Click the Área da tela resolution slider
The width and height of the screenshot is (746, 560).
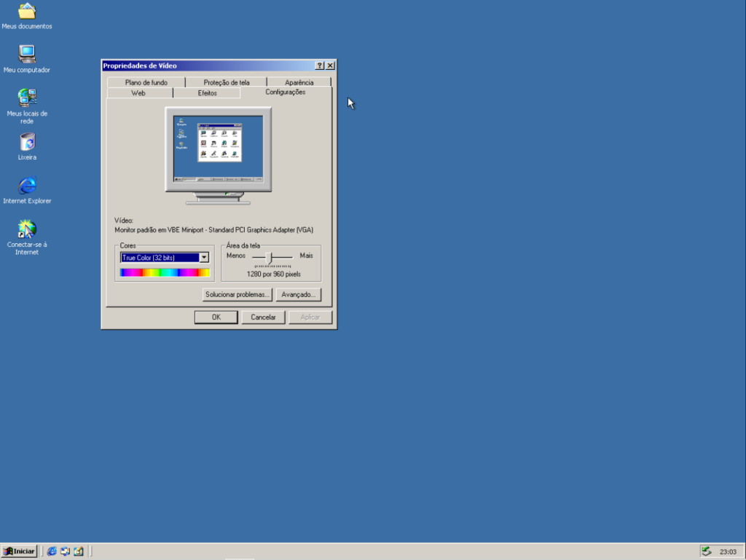coord(269,257)
